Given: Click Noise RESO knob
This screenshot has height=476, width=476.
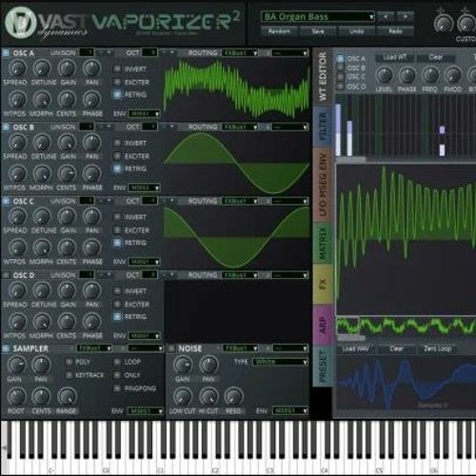Looking at the screenshot, I should coord(233,396).
